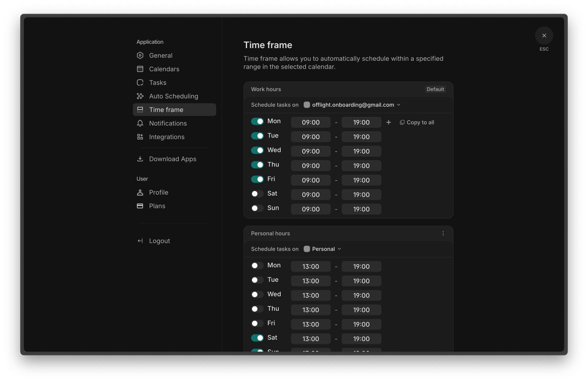The height and width of the screenshot is (382, 588).
Task: Click the Integrations grid icon
Action: 140,137
